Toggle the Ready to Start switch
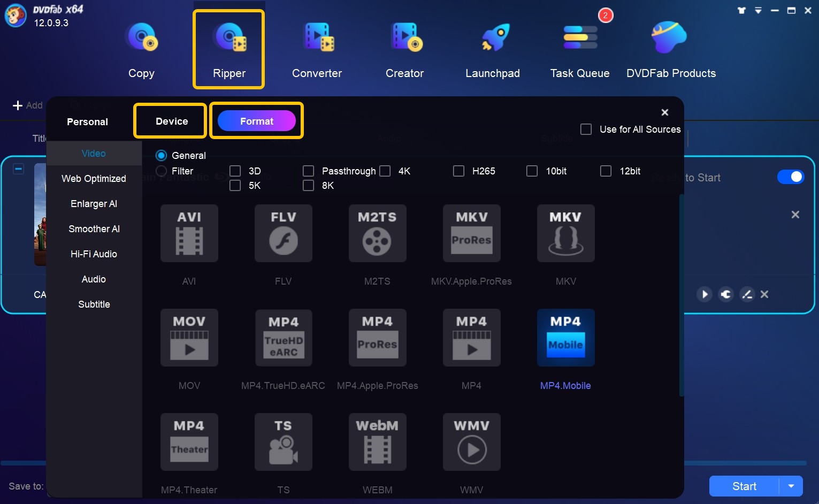819x504 pixels. (791, 177)
